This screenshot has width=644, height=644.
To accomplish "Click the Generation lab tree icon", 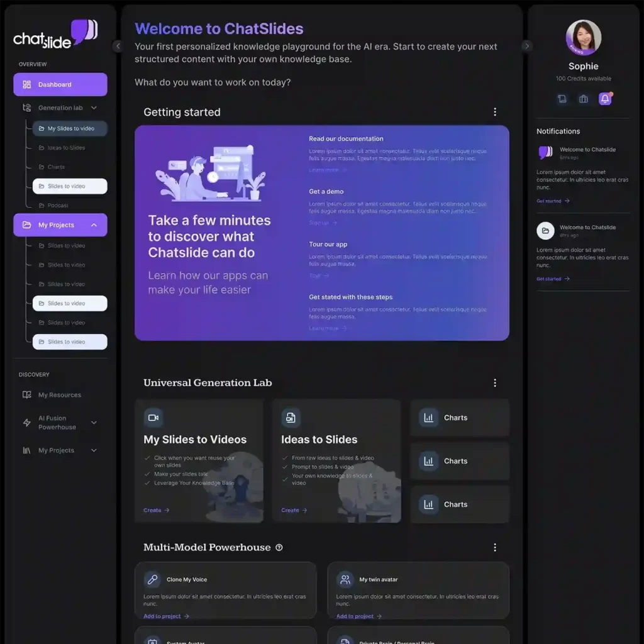I will pyautogui.click(x=26, y=108).
